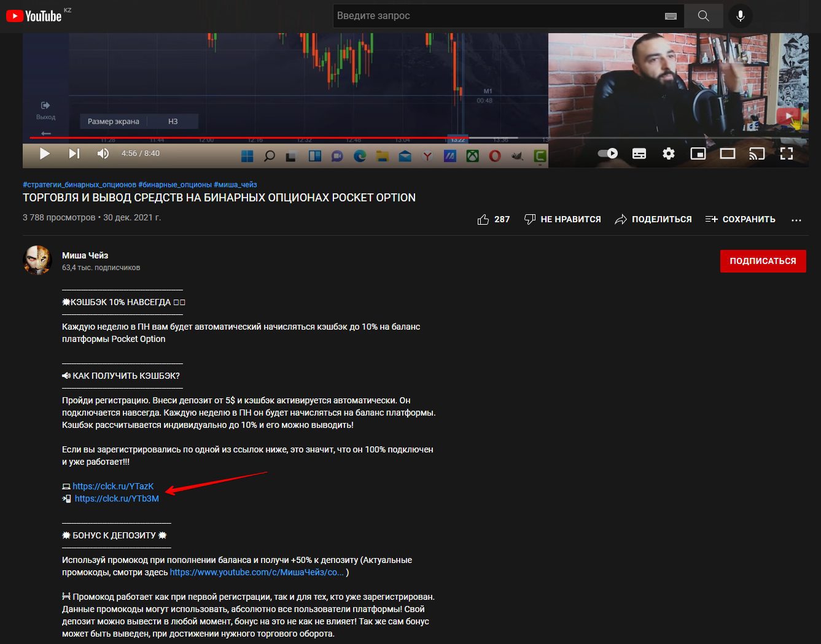Cast video to a TV
The image size is (821, 644).
click(757, 153)
